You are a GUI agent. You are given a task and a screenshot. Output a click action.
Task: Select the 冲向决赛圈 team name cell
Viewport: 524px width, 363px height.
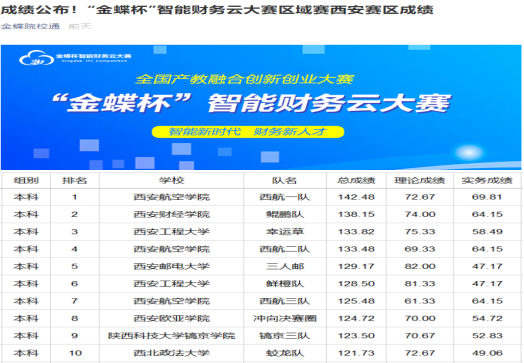(285, 318)
